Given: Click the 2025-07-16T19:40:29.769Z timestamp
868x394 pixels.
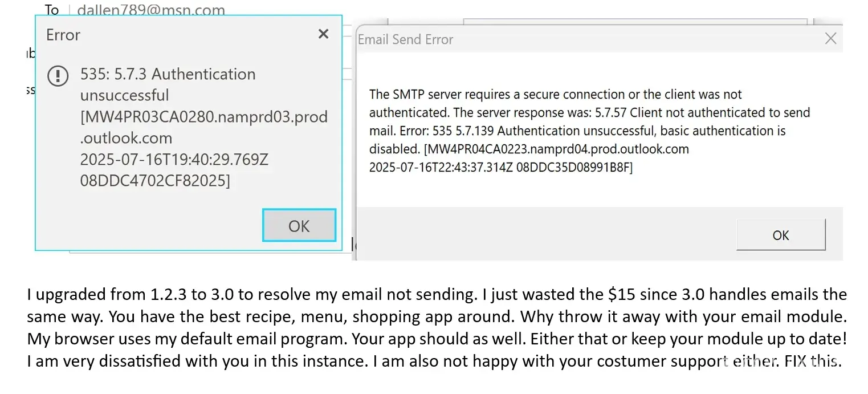Looking at the screenshot, I should [x=174, y=160].
